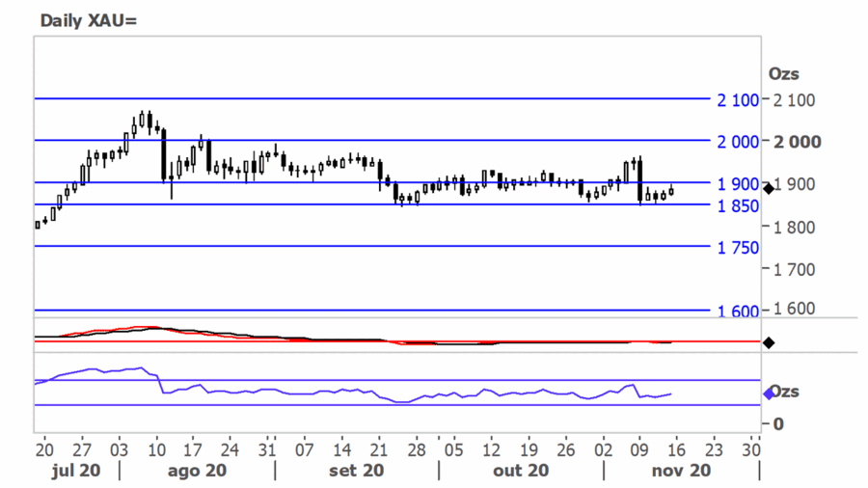Click the date label 12 on time axis
The image size is (868, 488).
coord(491,449)
